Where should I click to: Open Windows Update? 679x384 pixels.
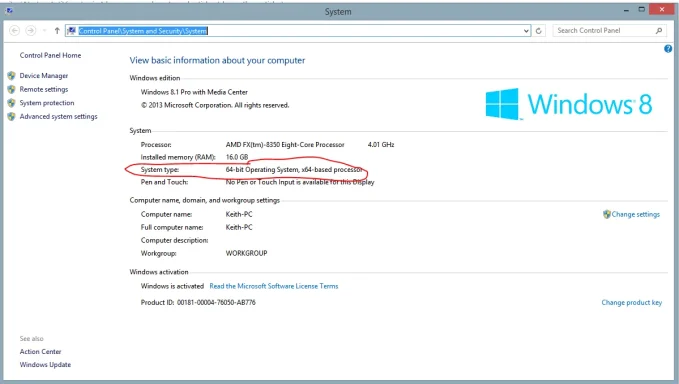coord(45,365)
